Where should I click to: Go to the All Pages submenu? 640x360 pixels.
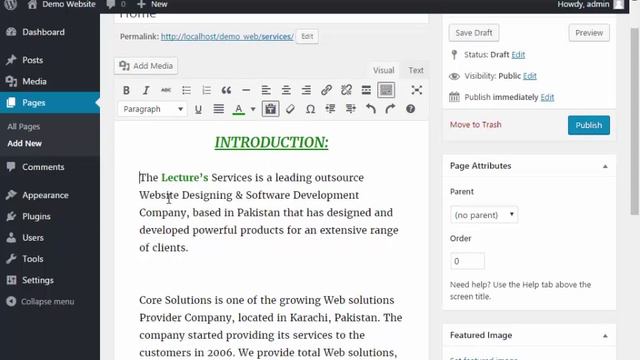click(24, 127)
